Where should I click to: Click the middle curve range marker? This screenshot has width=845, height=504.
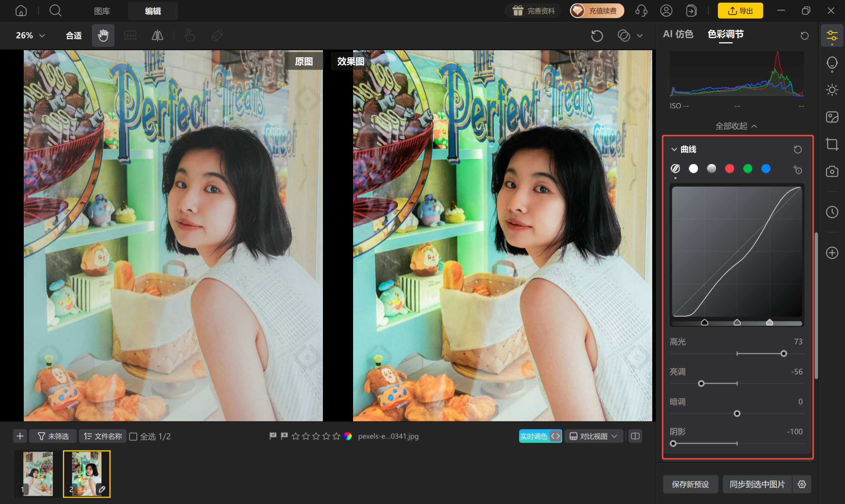[737, 322]
